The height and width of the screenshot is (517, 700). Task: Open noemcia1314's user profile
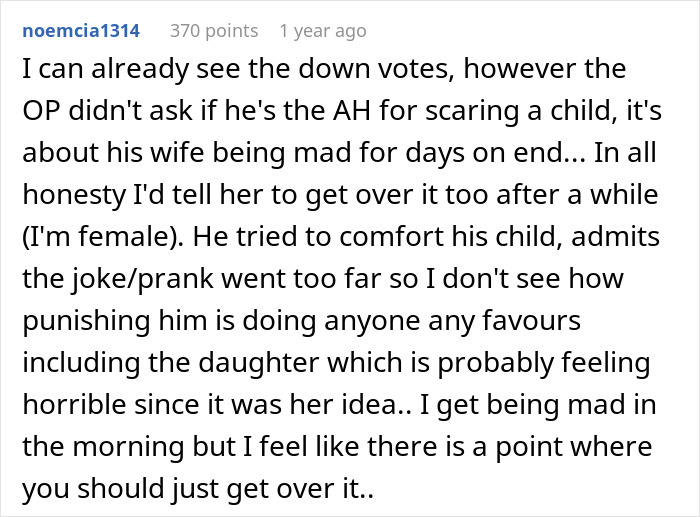pyautogui.click(x=81, y=31)
